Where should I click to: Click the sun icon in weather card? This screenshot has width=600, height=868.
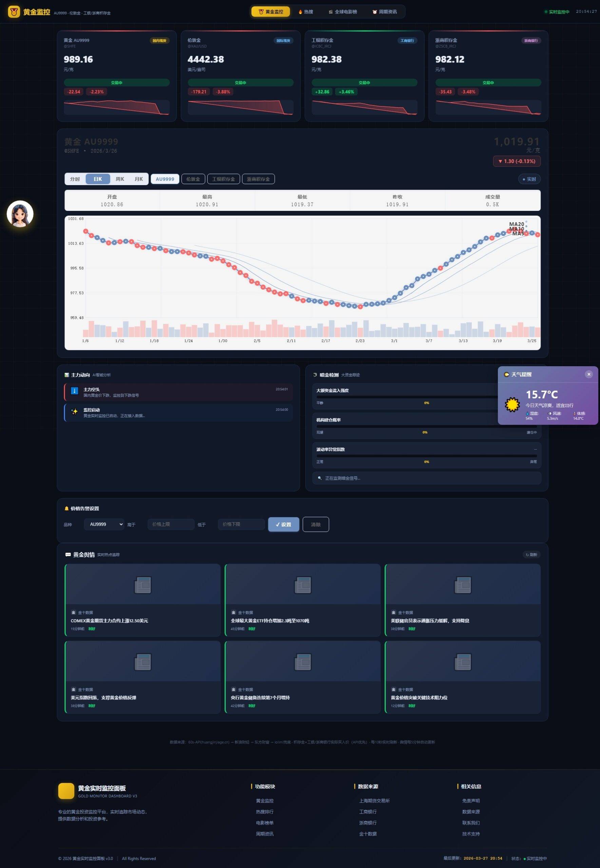pyautogui.click(x=512, y=405)
